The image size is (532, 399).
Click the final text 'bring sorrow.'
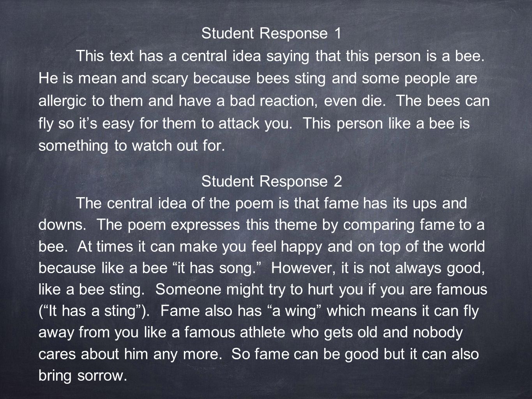pos(83,377)
